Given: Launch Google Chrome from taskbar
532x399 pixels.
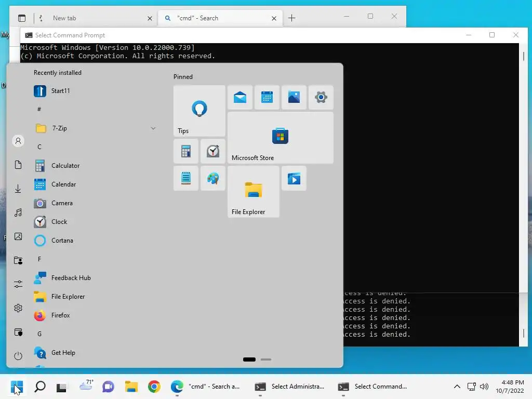Looking at the screenshot, I should pos(154,387).
